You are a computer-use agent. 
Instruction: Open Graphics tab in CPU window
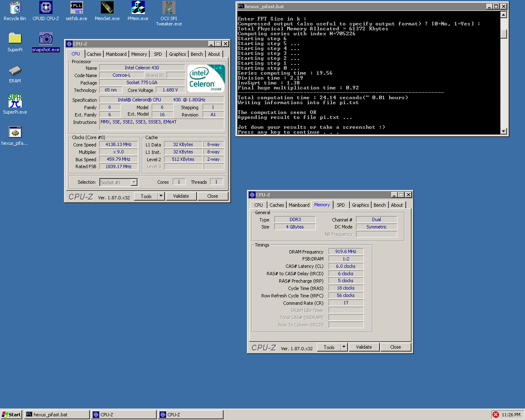point(178,54)
